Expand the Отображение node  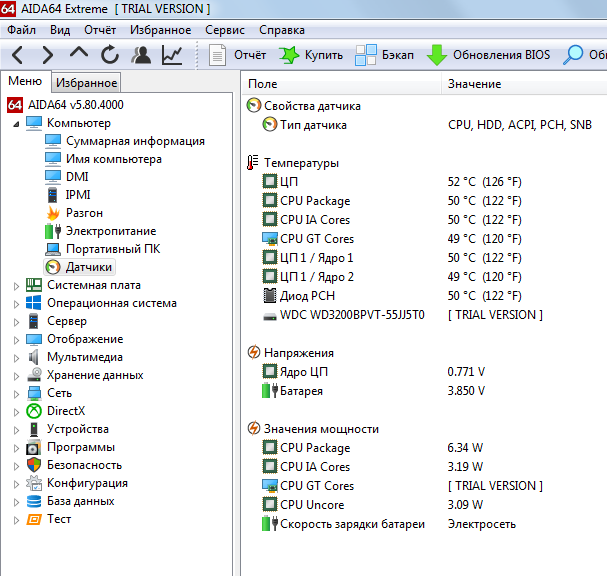[x=16, y=340]
